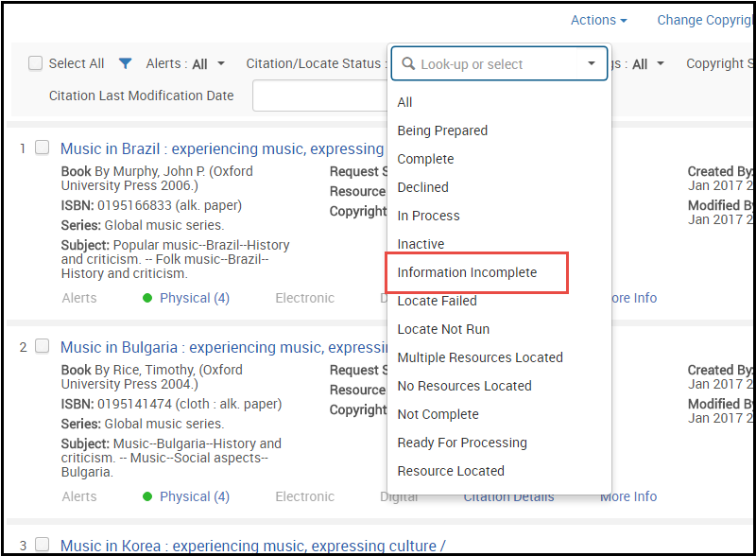
Task: Check the box for Music in Bulgaria
Action: pyautogui.click(x=43, y=346)
